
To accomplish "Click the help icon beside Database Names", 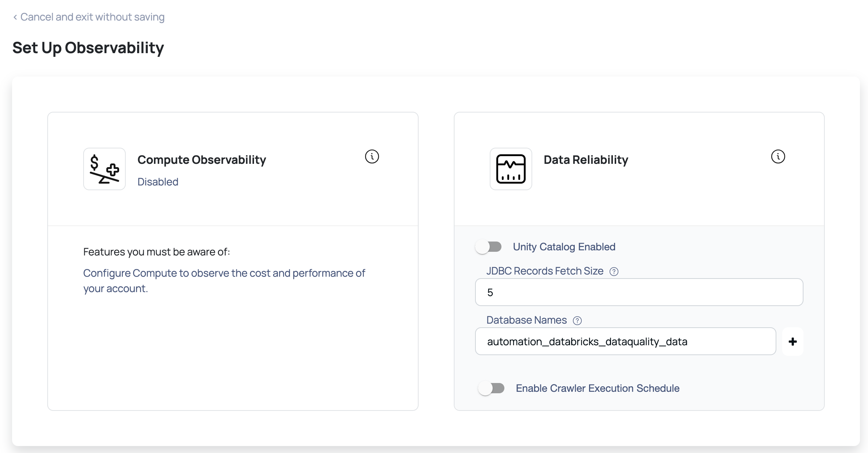I will point(577,320).
